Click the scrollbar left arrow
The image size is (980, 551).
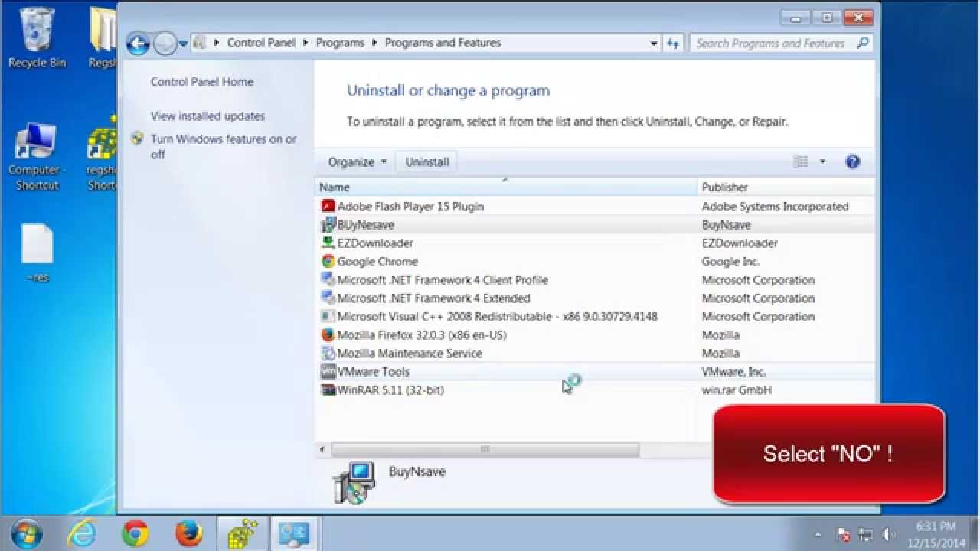click(322, 450)
